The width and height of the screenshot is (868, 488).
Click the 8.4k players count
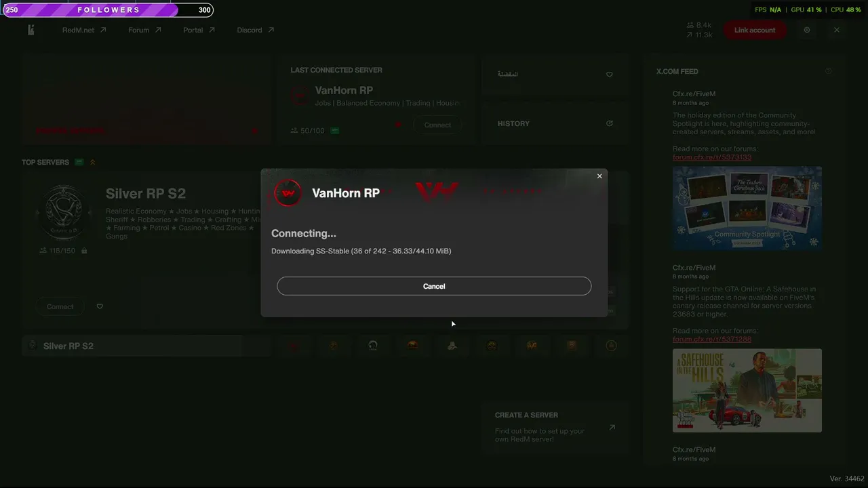pyautogui.click(x=699, y=25)
